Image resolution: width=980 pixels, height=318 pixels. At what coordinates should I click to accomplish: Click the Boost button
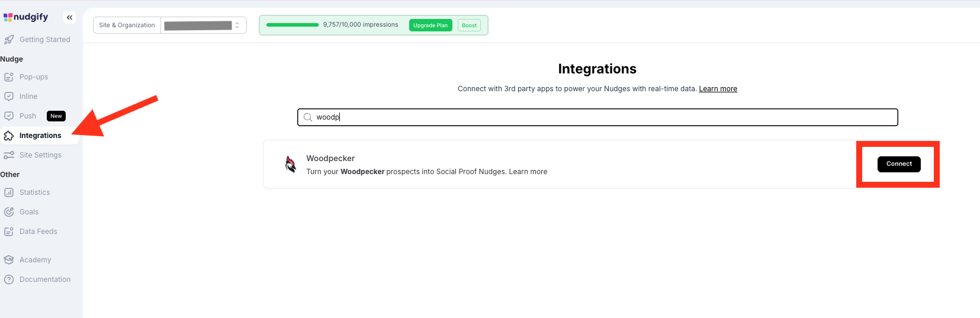(469, 25)
